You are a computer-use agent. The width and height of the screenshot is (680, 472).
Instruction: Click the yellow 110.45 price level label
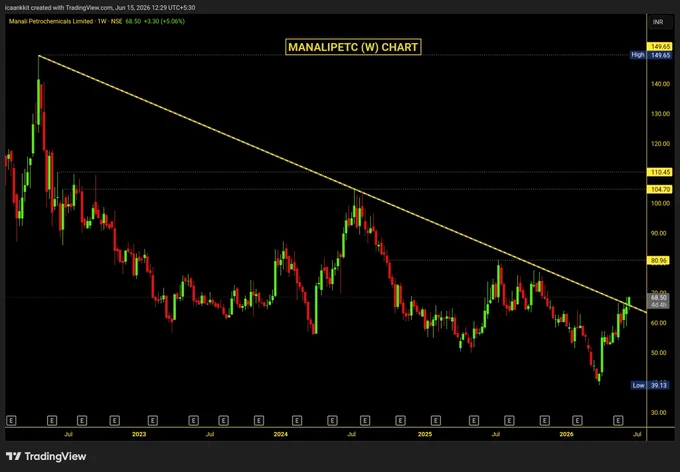coord(660,172)
